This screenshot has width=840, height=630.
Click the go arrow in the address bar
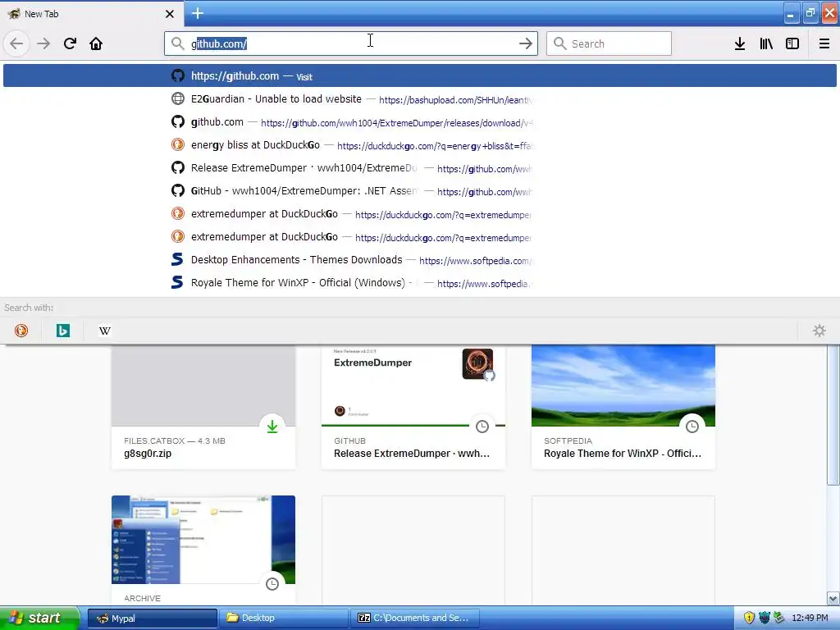click(526, 43)
